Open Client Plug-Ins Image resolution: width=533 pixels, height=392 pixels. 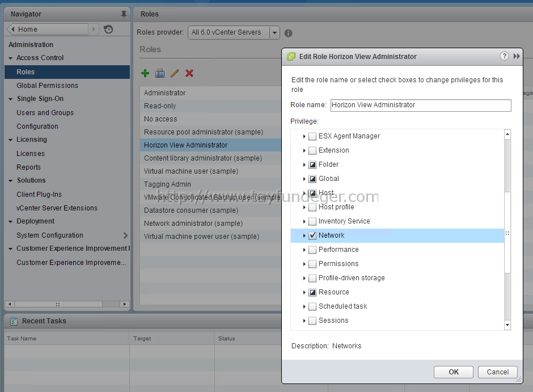39,194
